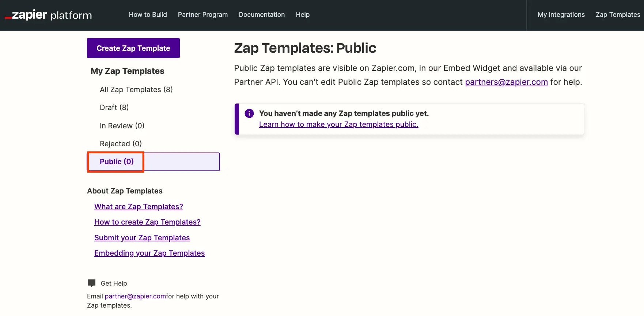Click the Get Help chat bubble icon

click(x=92, y=283)
